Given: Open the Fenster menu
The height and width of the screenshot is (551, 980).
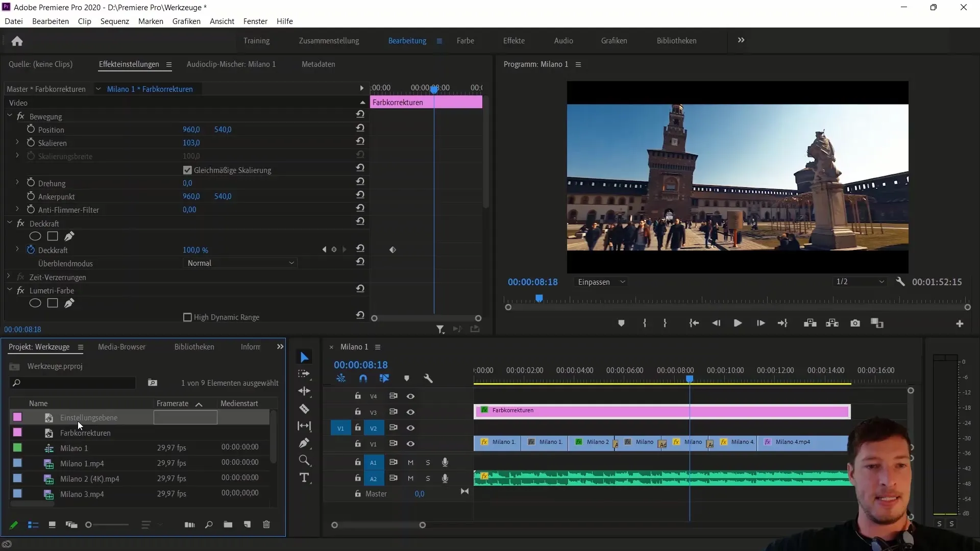Looking at the screenshot, I should click(x=255, y=21).
